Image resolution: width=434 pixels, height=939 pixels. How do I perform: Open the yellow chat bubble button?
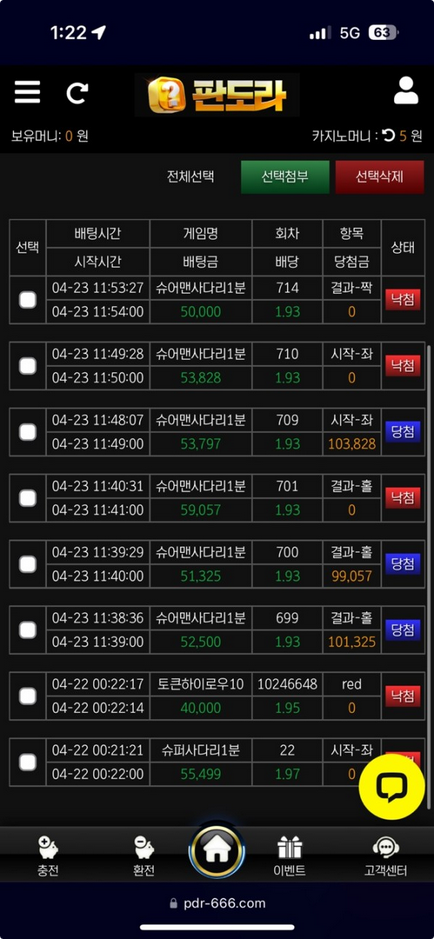tap(391, 787)
